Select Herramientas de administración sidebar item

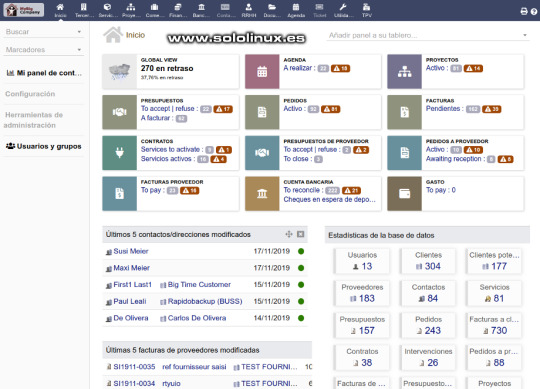tap(33, 120)
